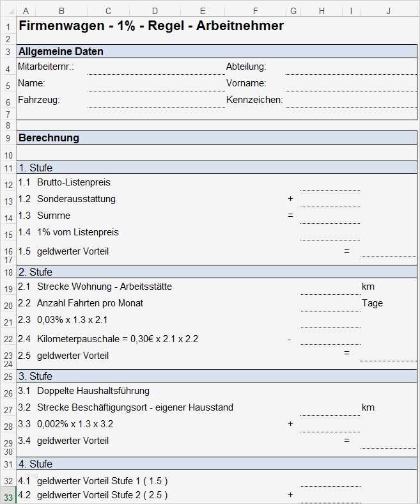Screen dimensions: 420x504
Task: Select column F header
Action: point(254,11)
